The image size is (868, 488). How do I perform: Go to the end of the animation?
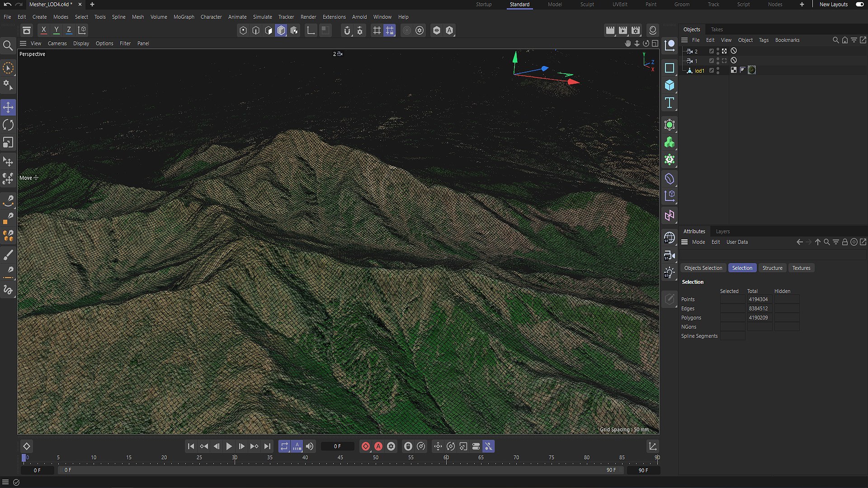[x=267, y=446]
